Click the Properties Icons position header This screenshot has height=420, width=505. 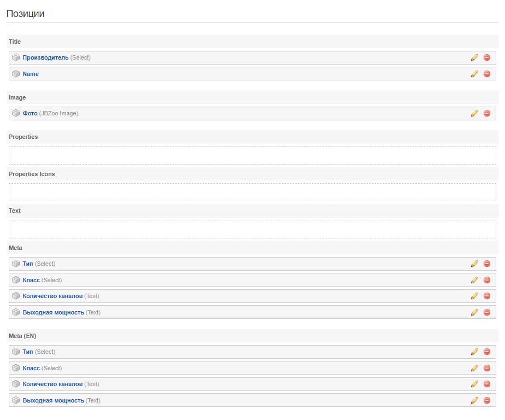(x=252, y=174)
